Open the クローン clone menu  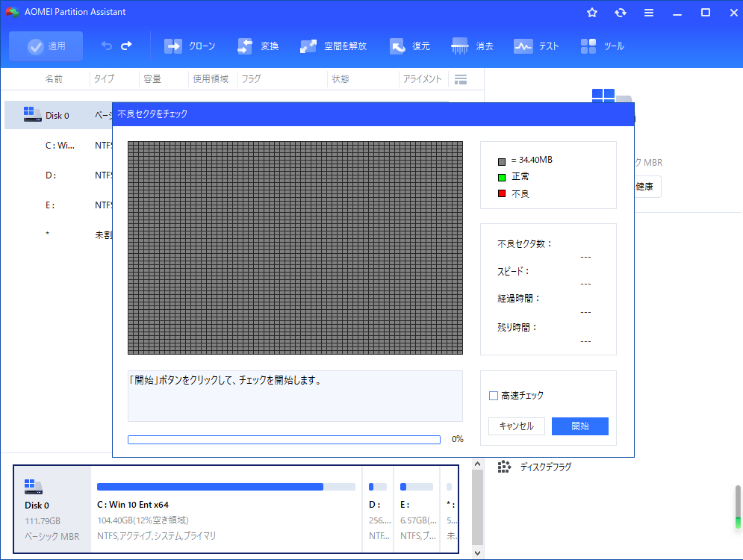(x=190, y=46)
